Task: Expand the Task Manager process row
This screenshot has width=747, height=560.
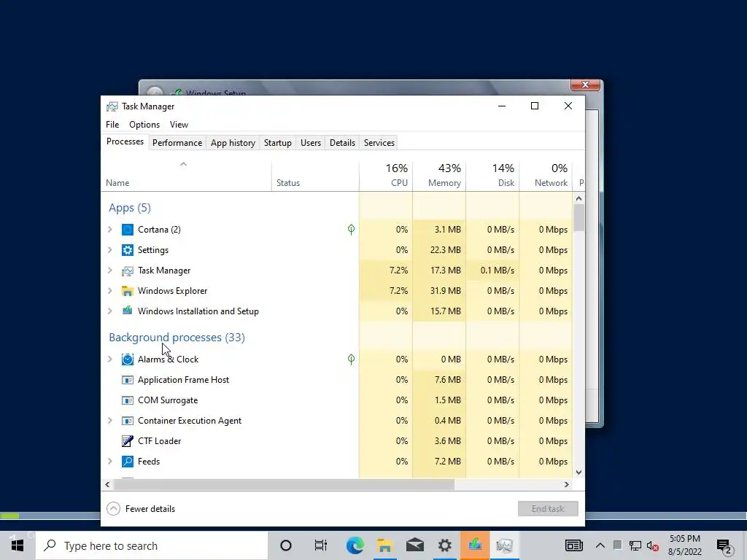Action: point(110,271)
